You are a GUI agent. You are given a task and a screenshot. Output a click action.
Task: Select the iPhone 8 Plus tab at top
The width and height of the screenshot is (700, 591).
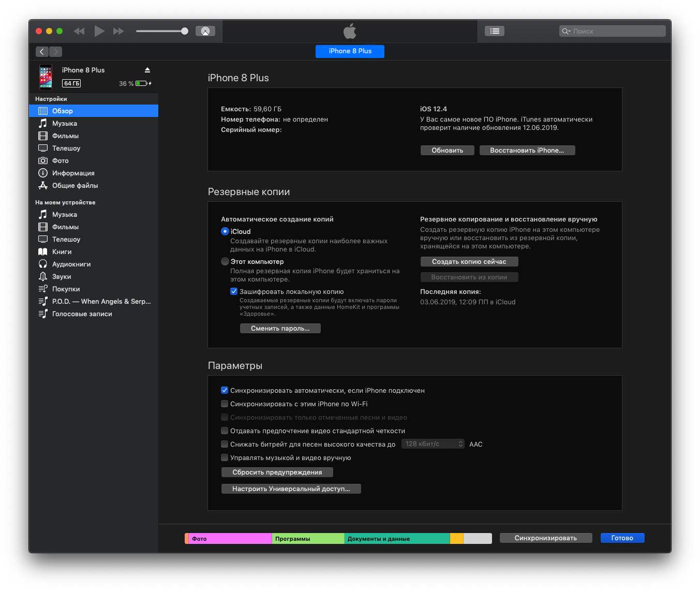350,51
